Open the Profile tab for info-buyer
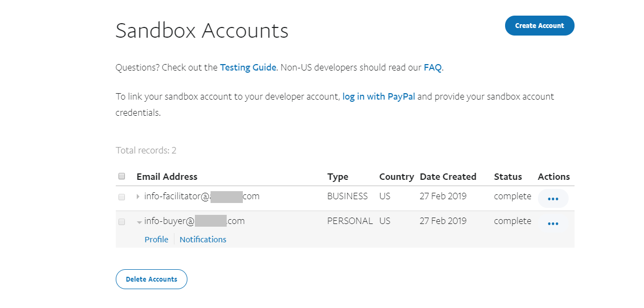The width and height of the screenshot is (644, 308). tap(156, 240)
